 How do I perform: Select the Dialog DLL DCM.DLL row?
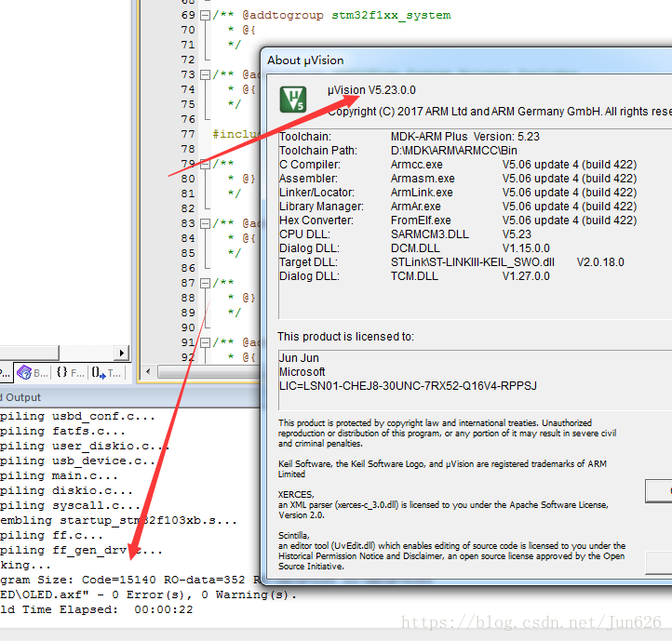click(x=414, y=248)
